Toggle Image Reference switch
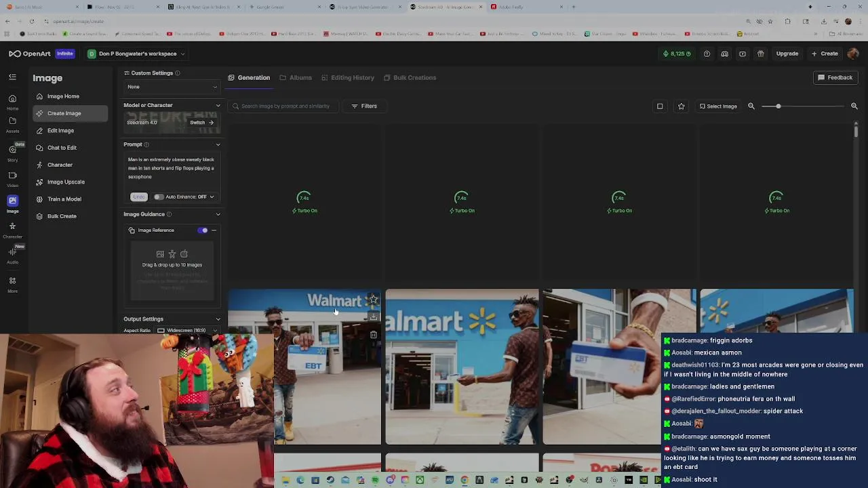Screen dimensions: 868x488 pyautogui.click(x=203, y=230)
